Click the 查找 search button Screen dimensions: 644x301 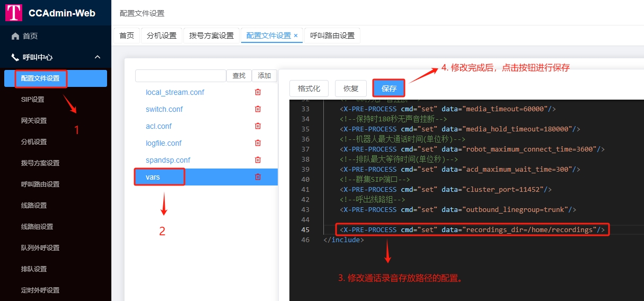coord(239,76)
